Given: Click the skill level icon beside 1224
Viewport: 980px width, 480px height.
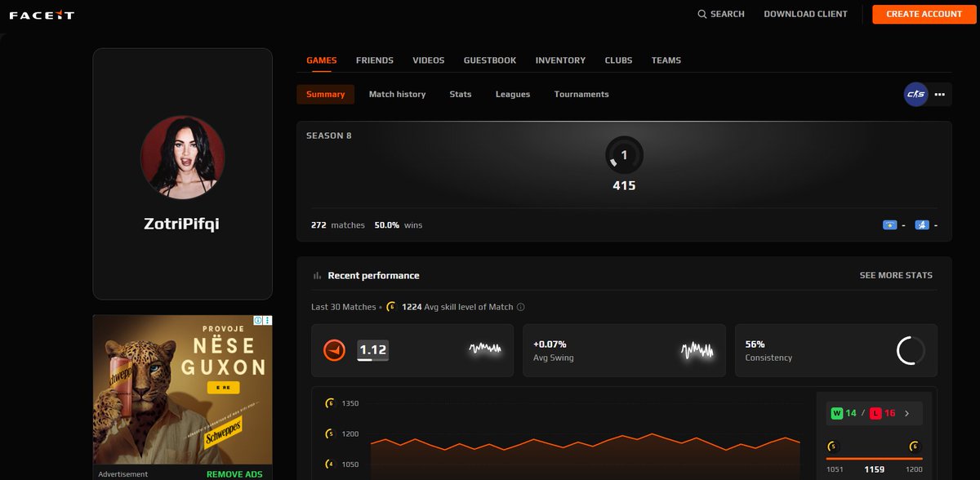Looking at the screenshot, I should coord(391,307).
